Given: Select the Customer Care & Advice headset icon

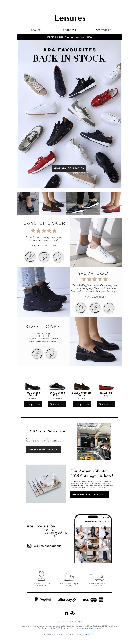Looking at the screenshot, I should (41, 576).
